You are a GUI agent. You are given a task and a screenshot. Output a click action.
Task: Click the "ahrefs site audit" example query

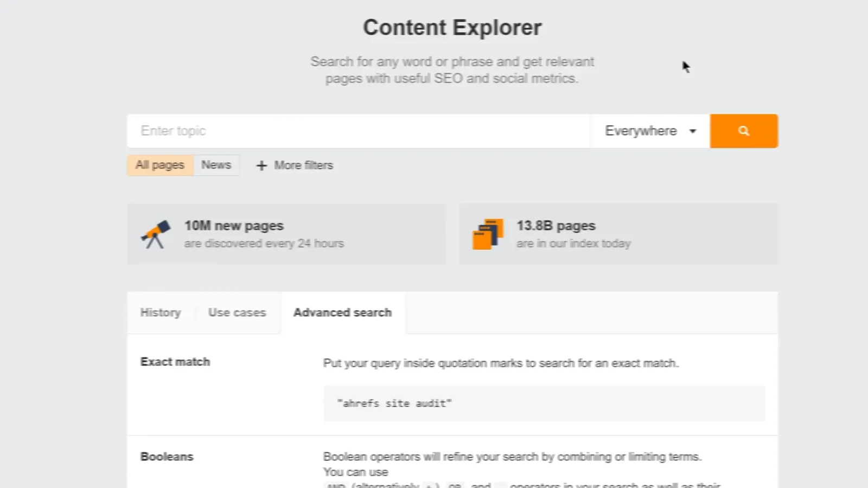[x=394, y=403]
